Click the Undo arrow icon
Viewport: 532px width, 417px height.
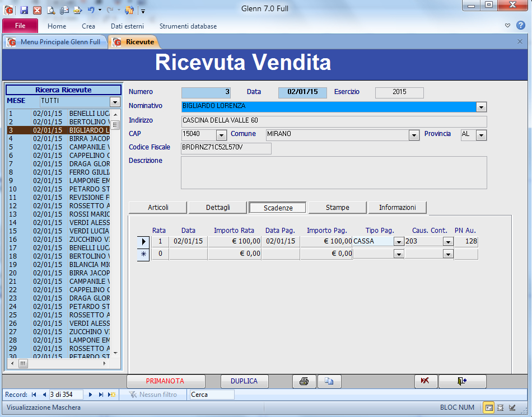(x=91, y=10)
